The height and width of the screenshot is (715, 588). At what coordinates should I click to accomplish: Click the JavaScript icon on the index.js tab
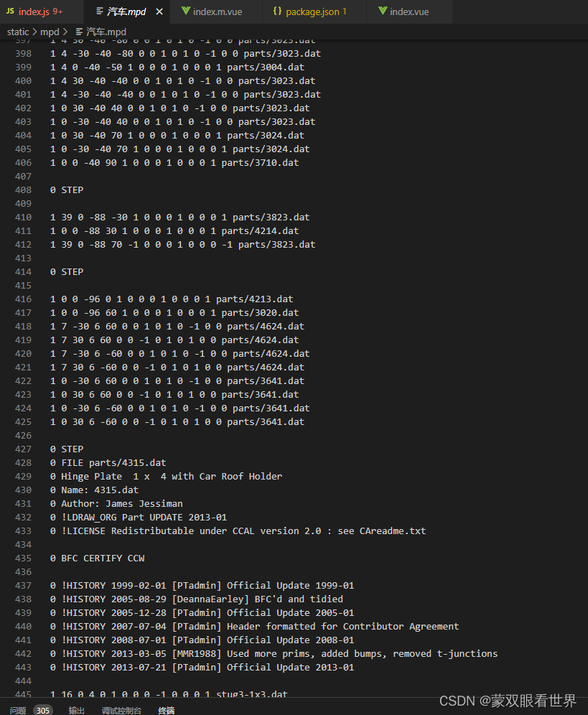pos(9,11)
